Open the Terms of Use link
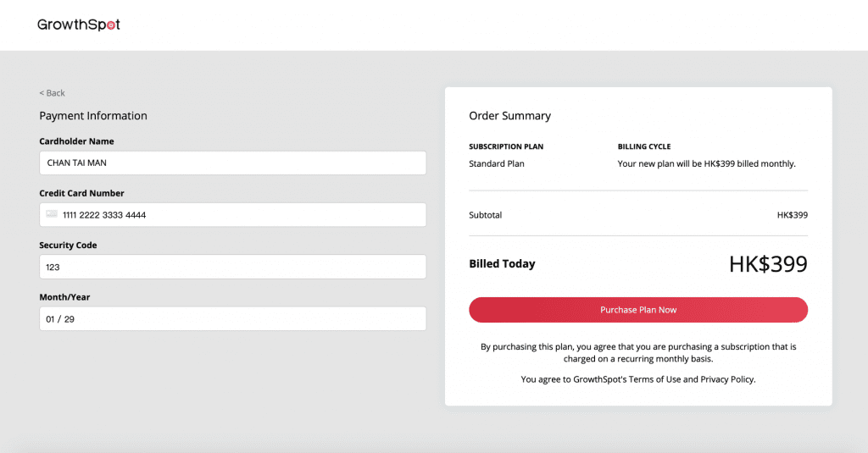 tap(654, 379)
